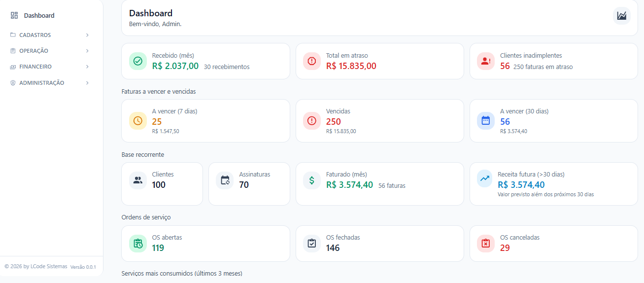The width and height of the screenshot is (644, 283).
Task: Click the Vencidas count of 250
Action: pyautogui.click(x=334, y=122)
